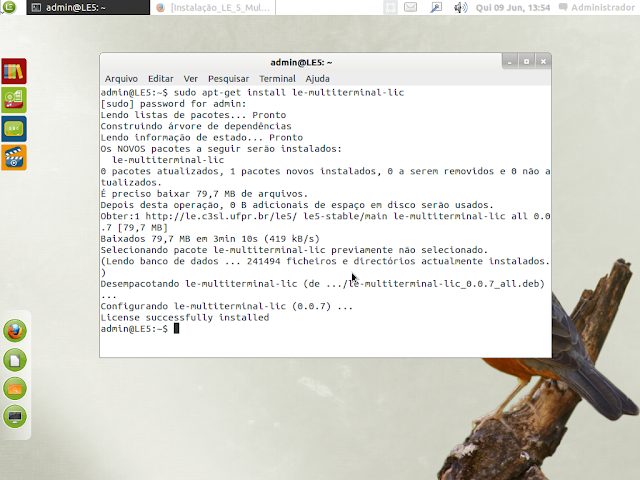Open the mail envelope tray icon

pyautogui.click(x=411, y=7)
